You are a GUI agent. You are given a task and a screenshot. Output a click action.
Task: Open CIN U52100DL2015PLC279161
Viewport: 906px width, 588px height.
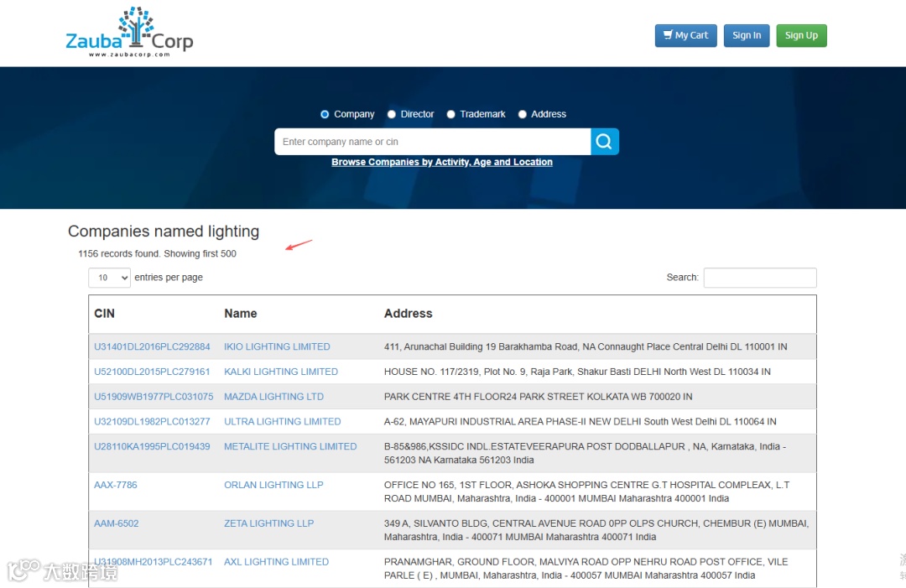[x=152, y=372]
